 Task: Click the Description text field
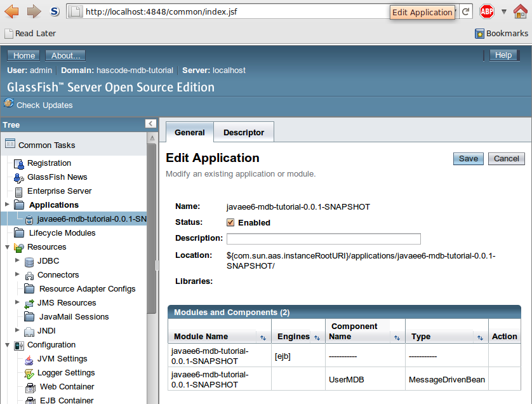point(323,239)
